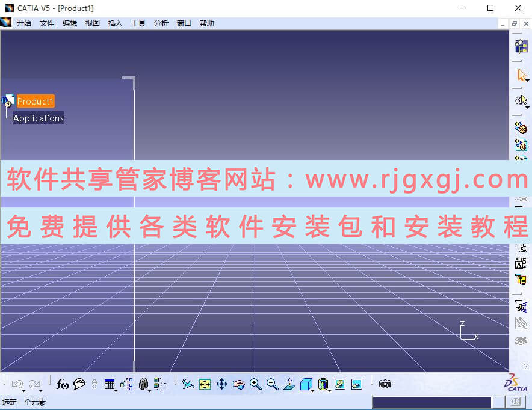Viewport: 532px width, 410px height.
Task: Open the Formula f(x) tool
Action: click(x=63, y=384)
